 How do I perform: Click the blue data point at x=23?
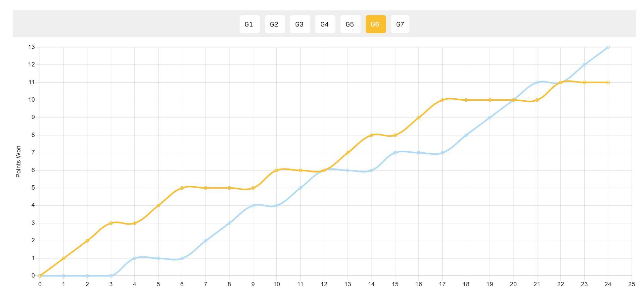click(x=584, y=65)
